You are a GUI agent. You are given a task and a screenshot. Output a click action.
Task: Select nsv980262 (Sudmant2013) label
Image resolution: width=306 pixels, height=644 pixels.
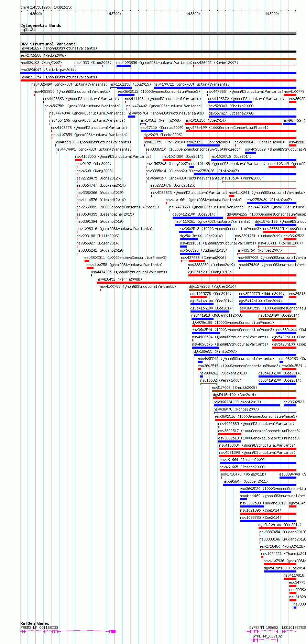pyautogui.click(x=223, y=373)
